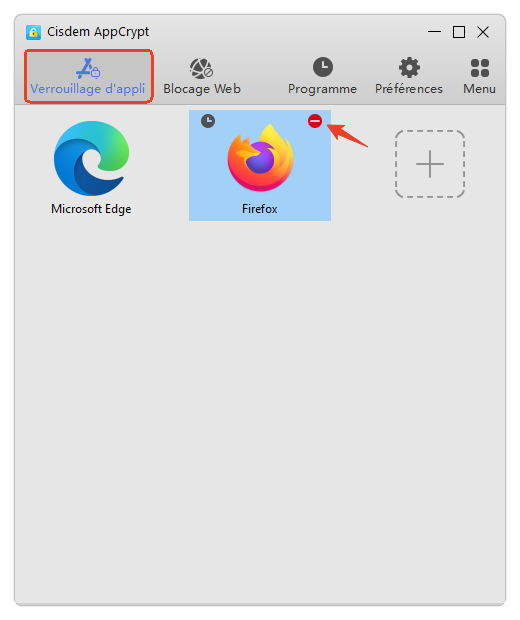
Task: Click the Cisdem AppCrypt padlock logo
Action: pyautogui.click(x=33, y=32)
